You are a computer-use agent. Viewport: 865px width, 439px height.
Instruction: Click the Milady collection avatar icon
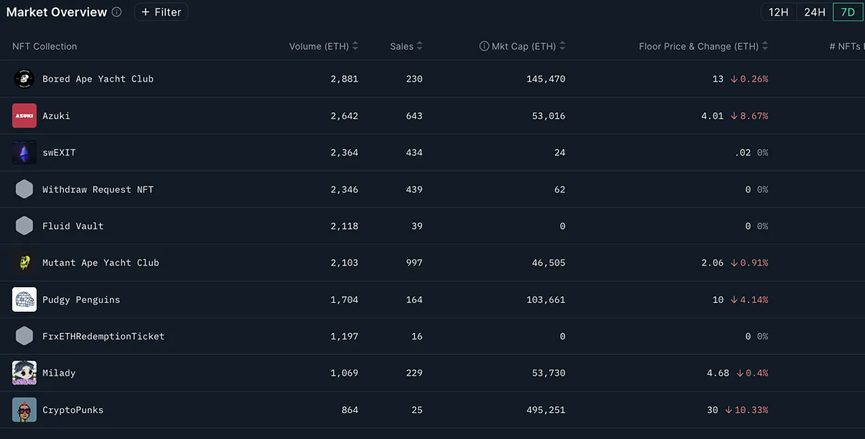24,373
